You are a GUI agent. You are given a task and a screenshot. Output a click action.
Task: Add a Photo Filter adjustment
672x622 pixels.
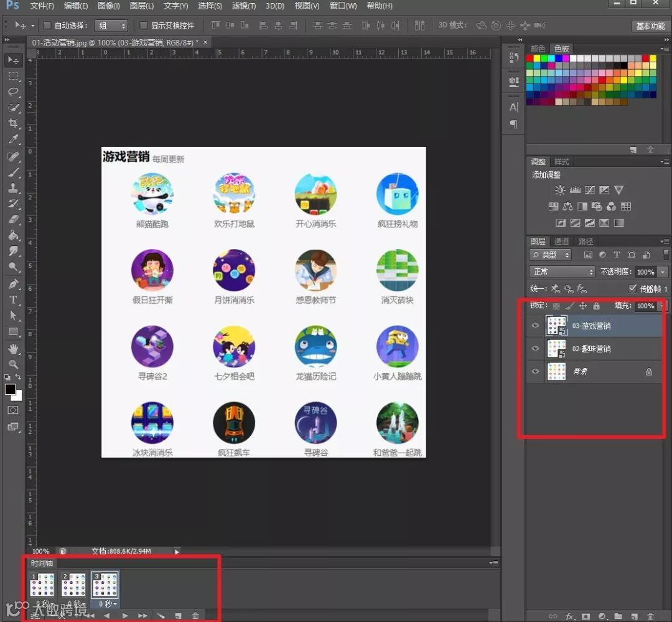point(597,207)
